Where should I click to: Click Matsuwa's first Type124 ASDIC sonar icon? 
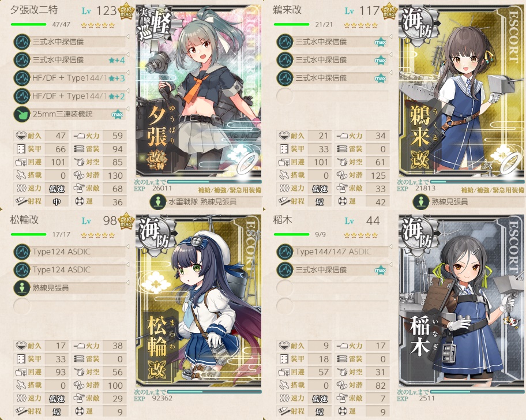click(x=22, y=252)
